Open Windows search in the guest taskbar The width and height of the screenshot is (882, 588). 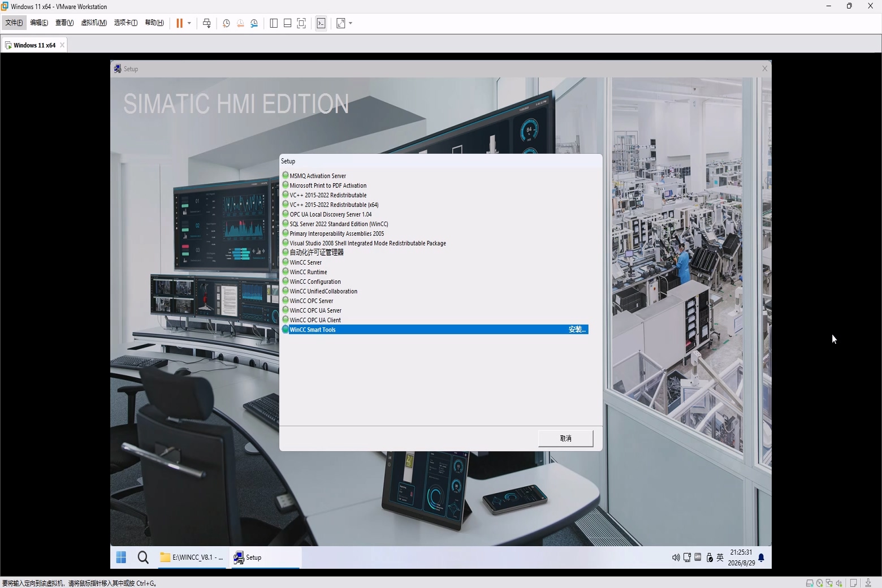tap(143, 557)
